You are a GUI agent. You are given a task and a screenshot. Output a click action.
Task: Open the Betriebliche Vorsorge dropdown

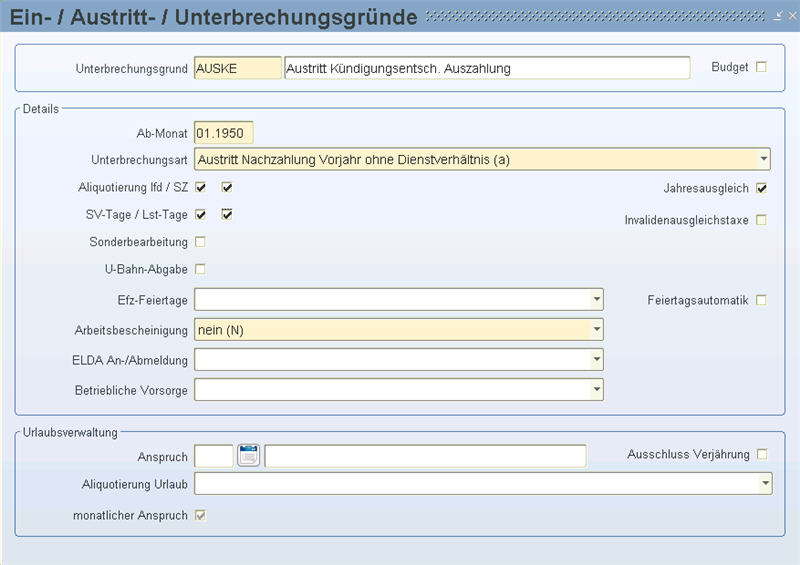pos(597,390)
